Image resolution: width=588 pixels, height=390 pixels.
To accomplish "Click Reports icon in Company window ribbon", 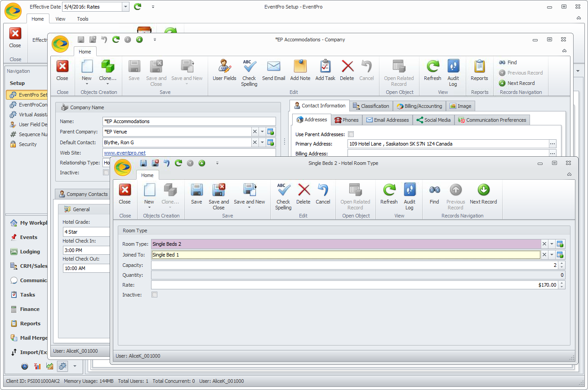I will (x=480, y=66).
